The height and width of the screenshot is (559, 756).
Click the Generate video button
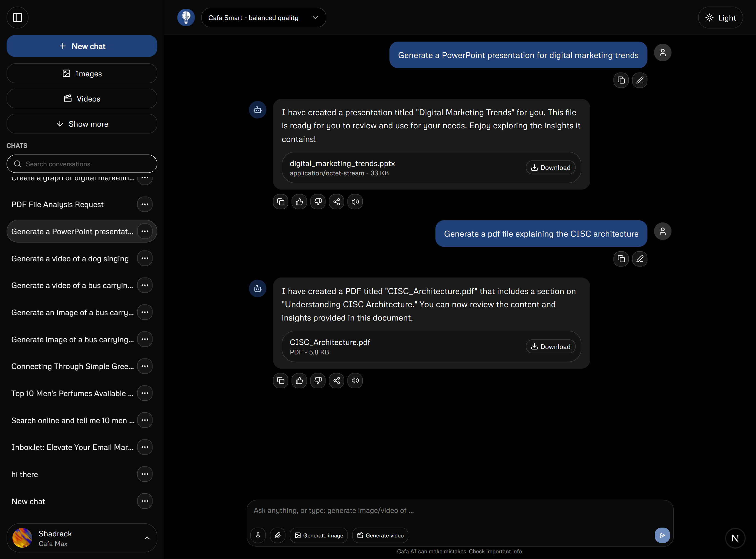pyautogui.click(x=380, y=535)
